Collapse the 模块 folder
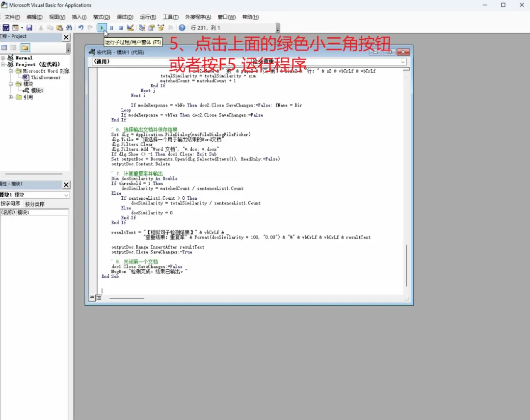 (x=10, y=84)
